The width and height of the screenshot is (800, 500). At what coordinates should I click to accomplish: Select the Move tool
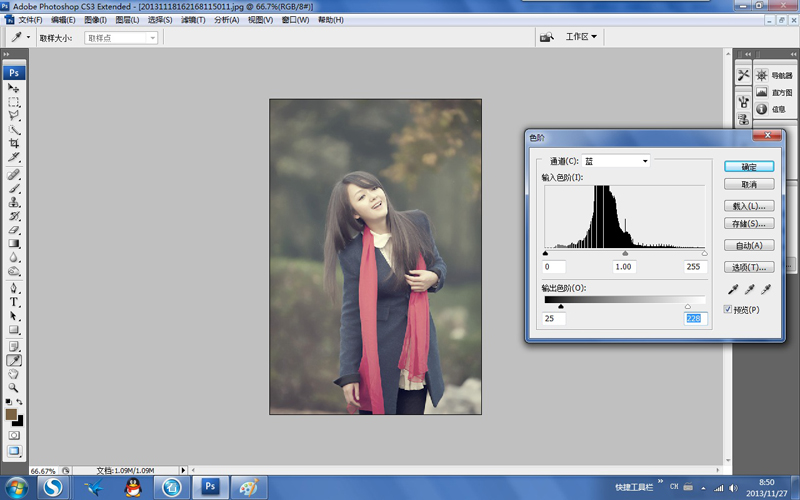(13, 88)
